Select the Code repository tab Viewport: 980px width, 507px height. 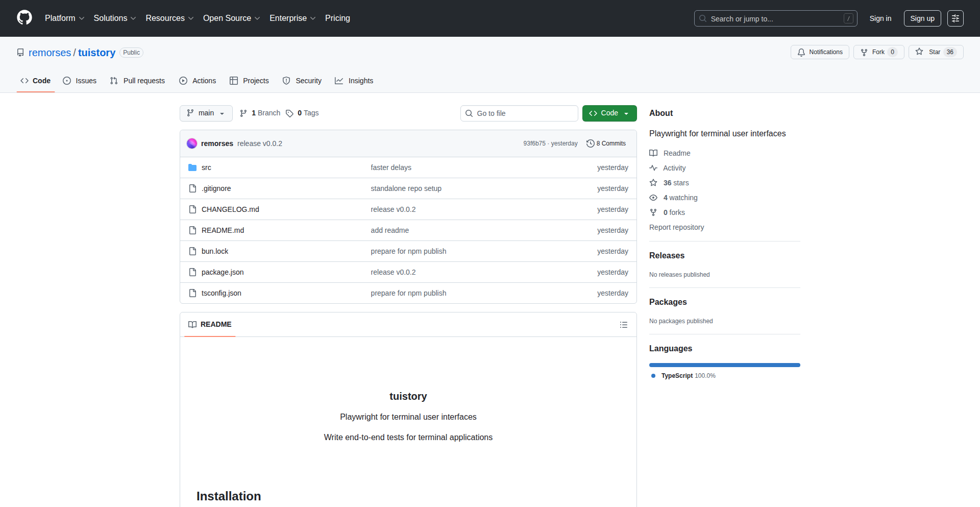(36, 81)
